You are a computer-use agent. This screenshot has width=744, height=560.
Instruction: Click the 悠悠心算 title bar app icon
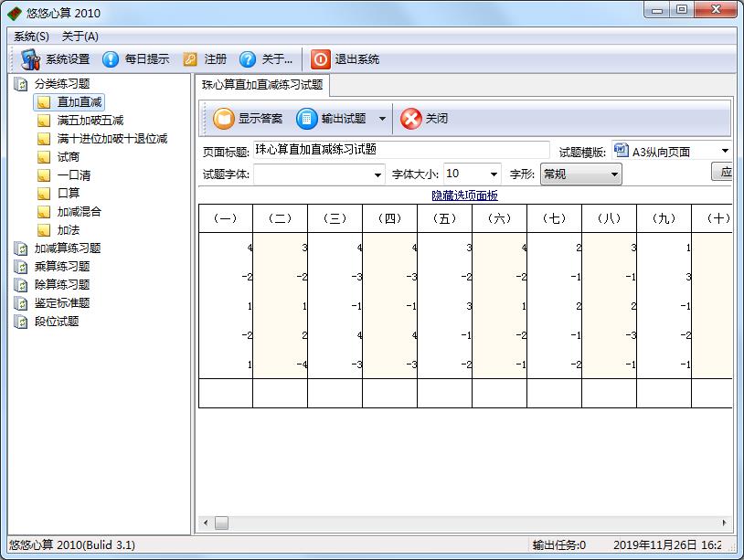pos(15,13)
